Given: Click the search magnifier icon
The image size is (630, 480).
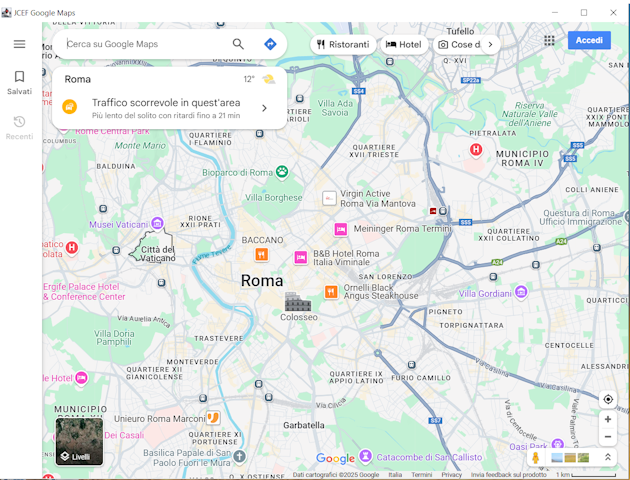Looking at the screenshot, I should coord(238,44).
